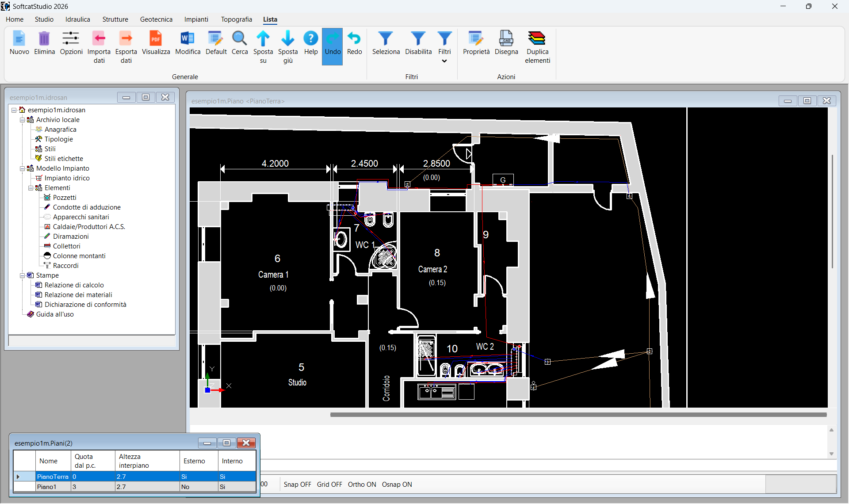Viewport: 849px width, 504px height.
Task: Select the Lista tab
Action: coord(270,19)
